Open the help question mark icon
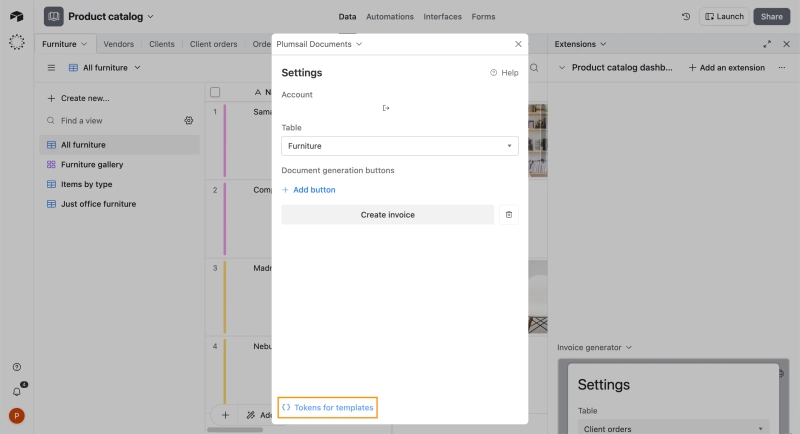This screenshot has height=434, width=800. coord(17,367)
